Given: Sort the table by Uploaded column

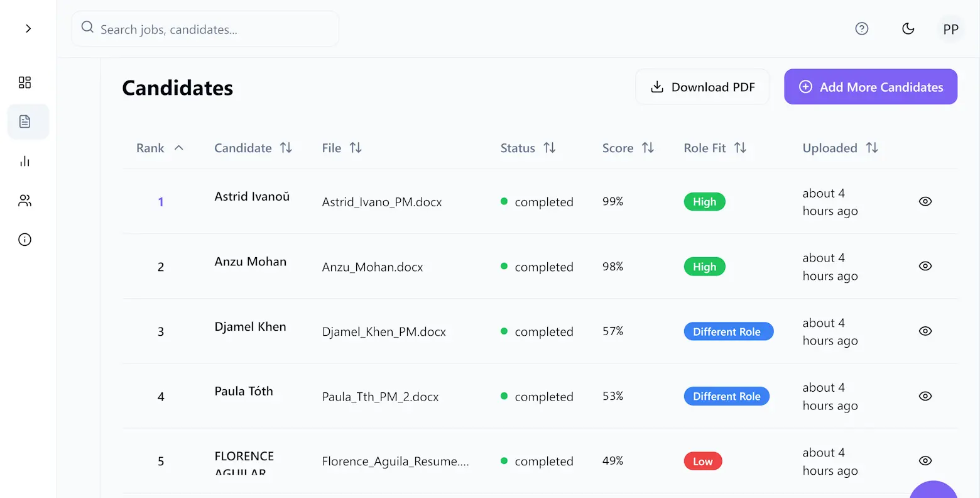Looking at the screenshot, I should (x=840, y=148).
